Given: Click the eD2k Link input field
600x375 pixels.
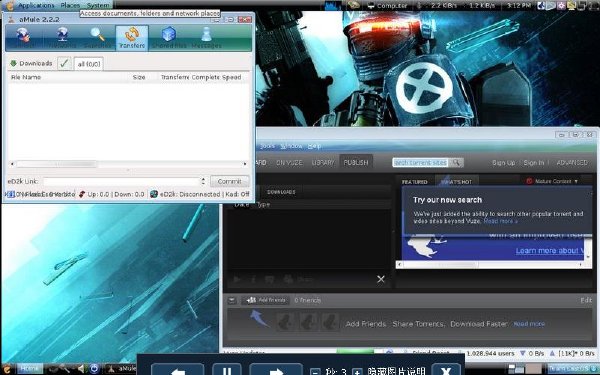Looking at the screenshot, I should [x=122, y=181].
